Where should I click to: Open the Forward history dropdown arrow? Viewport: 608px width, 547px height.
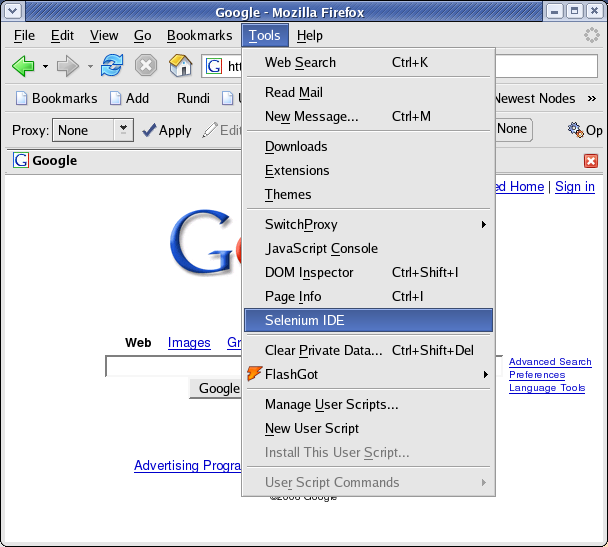(90, 67)
